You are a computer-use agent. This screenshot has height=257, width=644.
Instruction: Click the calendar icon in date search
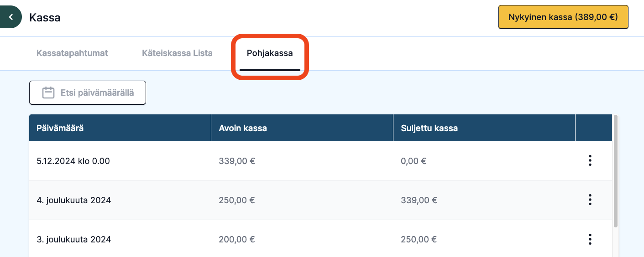48,93
